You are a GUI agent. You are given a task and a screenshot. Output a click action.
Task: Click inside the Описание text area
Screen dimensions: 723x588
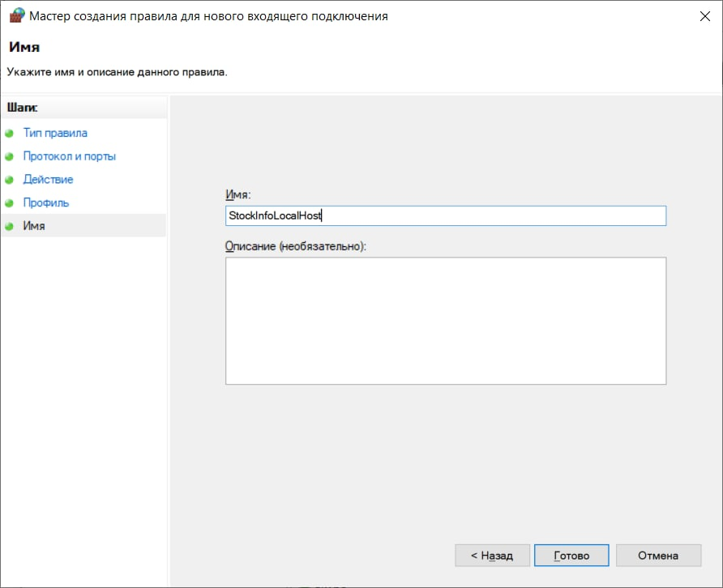coord(445,321)
